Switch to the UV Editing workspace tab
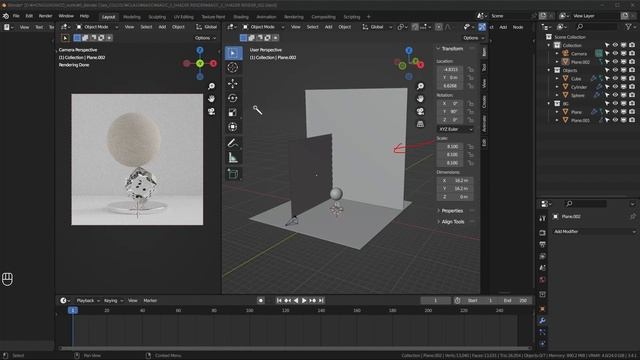 click(x=184, y=17)
